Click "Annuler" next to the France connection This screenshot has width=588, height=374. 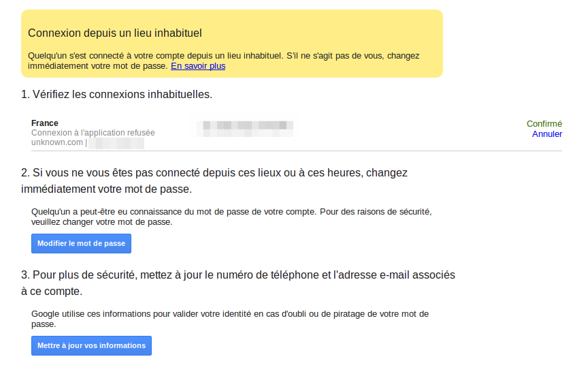pyautogui.click(x=546, y=134)
